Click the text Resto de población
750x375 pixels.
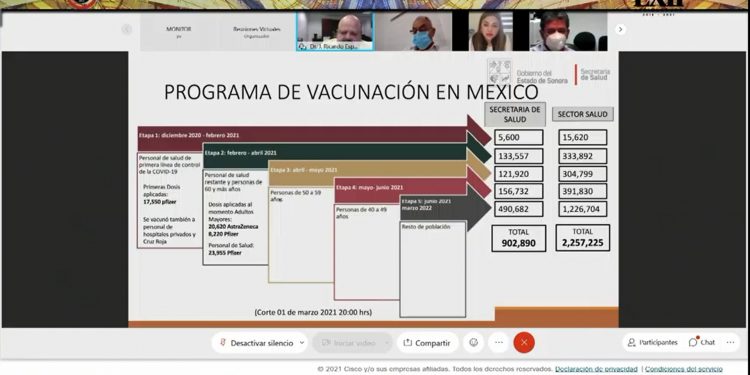click(x=426, y=227)
